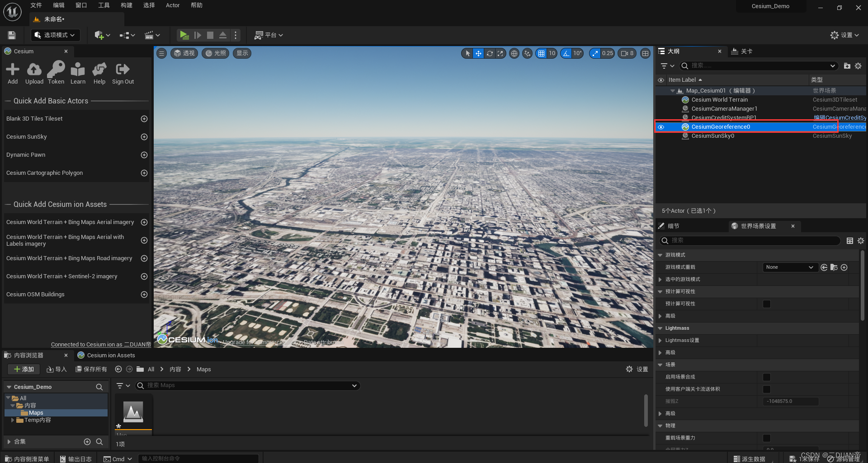Switch to the 关卡 tab
This screenshot has height=463, width=868.
pyautogui.click(x=745, y=51)
